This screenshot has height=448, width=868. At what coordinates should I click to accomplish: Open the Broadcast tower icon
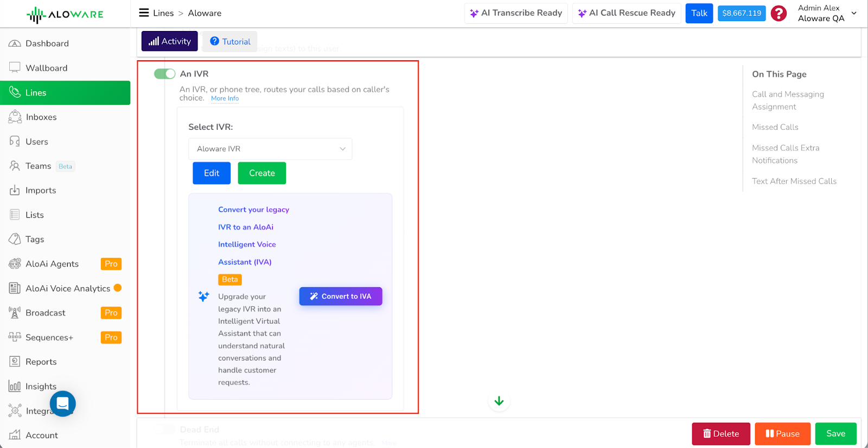[15, 313]
